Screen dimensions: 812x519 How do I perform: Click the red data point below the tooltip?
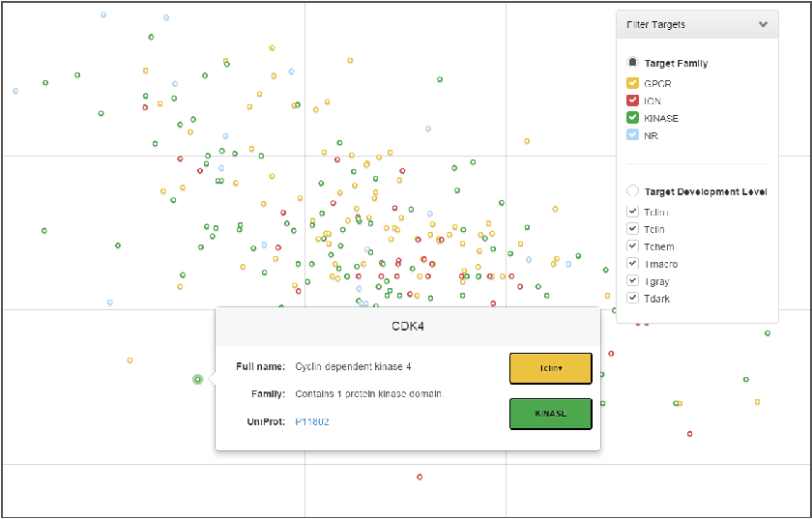[x=420, y=476]
